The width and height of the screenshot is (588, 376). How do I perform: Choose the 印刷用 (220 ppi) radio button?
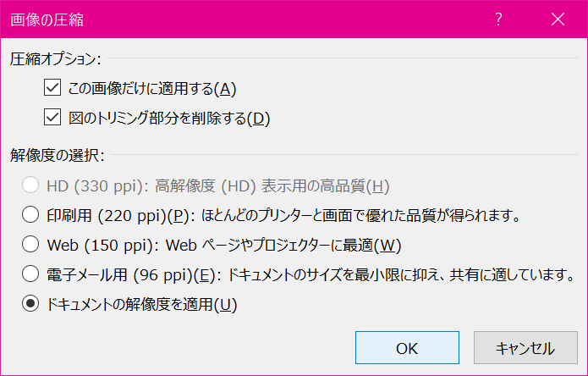[31, 215]
